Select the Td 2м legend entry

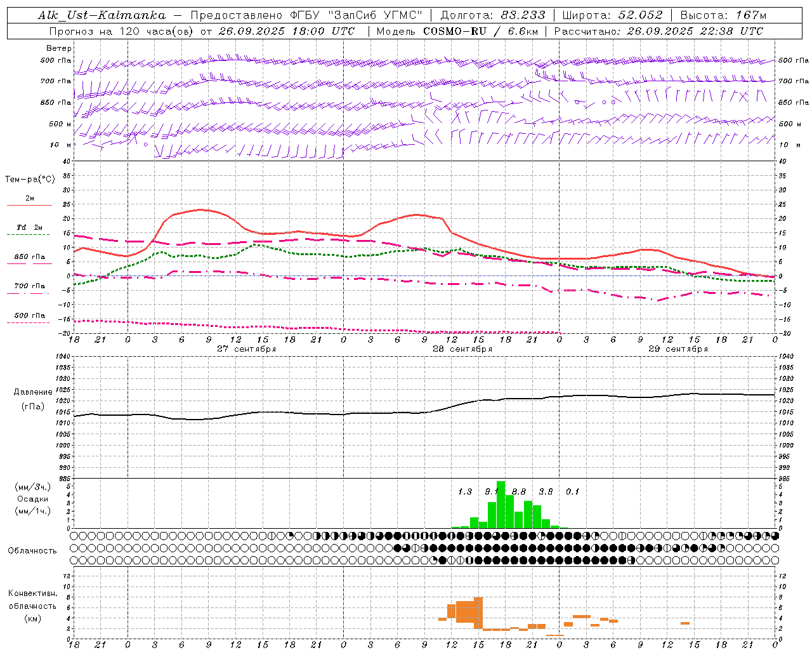pyautogui.click(x=29, y=227)
